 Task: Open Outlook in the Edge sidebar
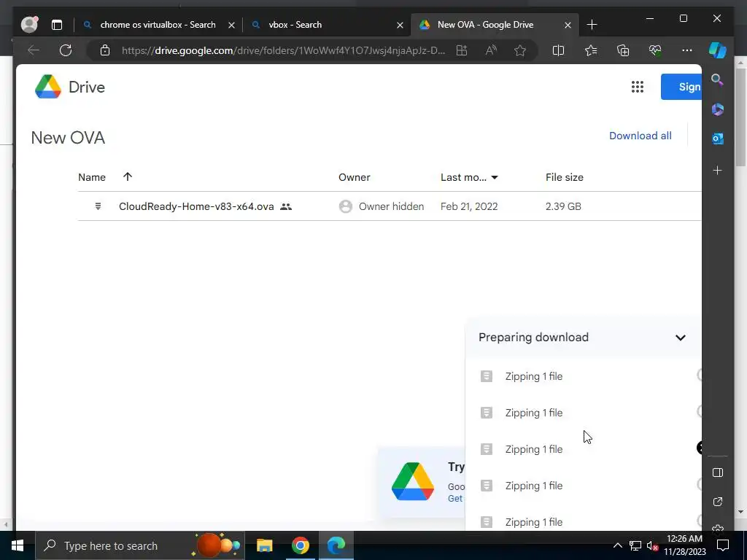(x=718, y=139)
